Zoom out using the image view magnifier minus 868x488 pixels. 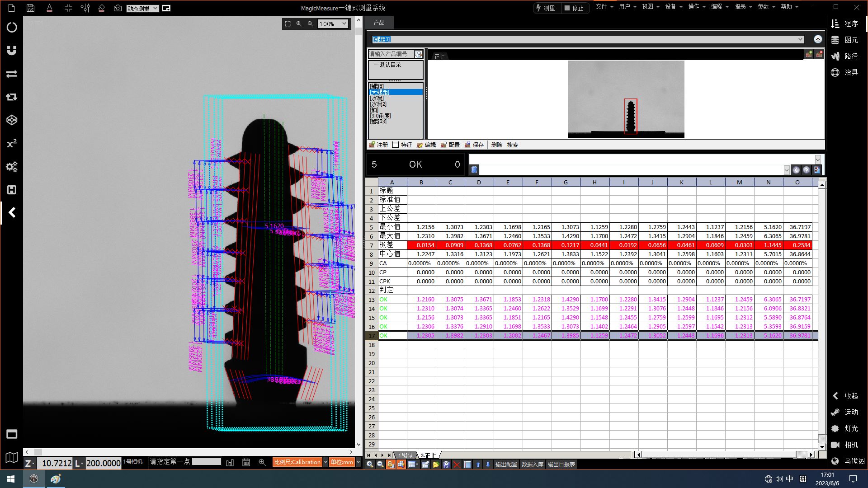pyautogui.click(x=310, y=23)
